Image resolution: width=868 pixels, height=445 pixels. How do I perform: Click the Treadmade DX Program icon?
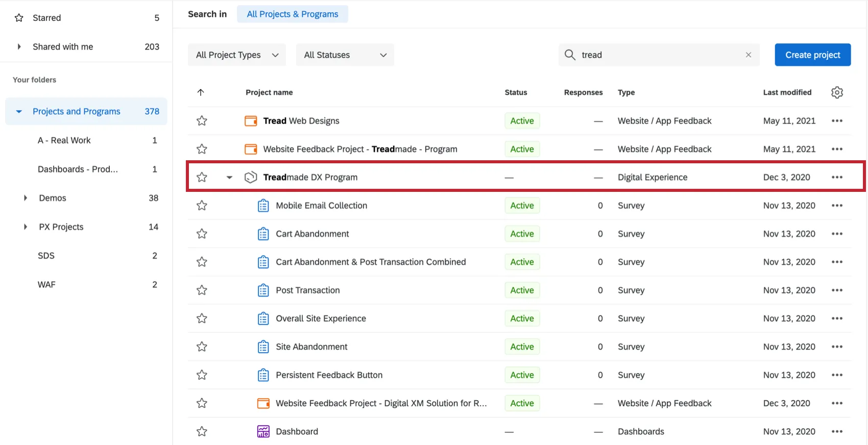click(250, 177)
